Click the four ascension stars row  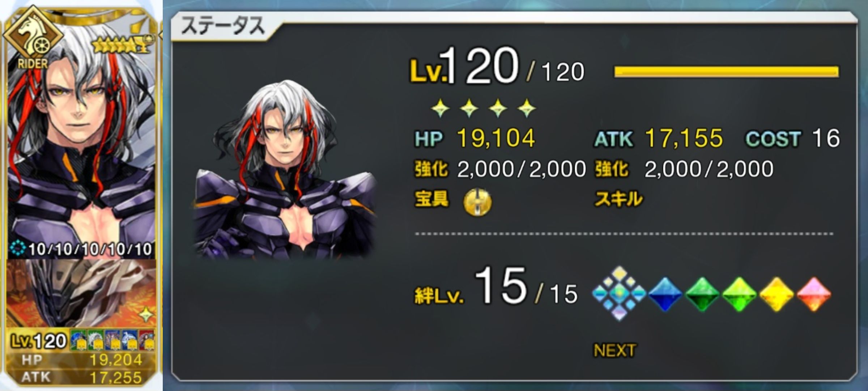[x=483, y=108]
